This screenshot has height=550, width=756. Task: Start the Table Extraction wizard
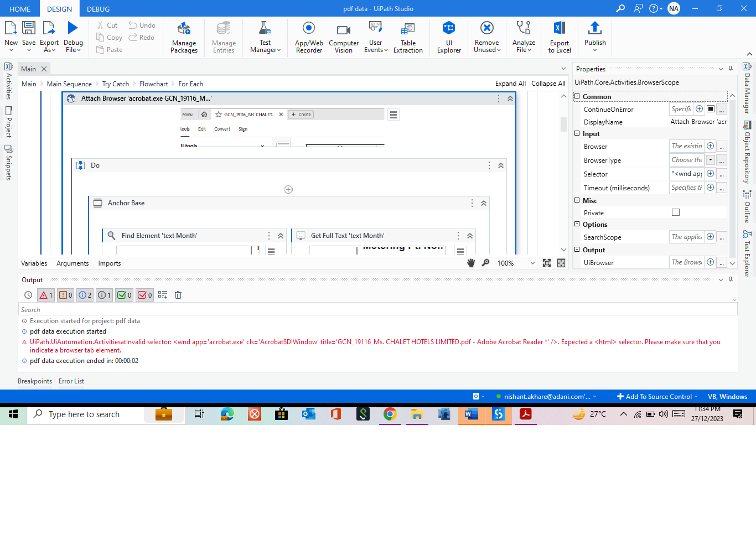408,37
